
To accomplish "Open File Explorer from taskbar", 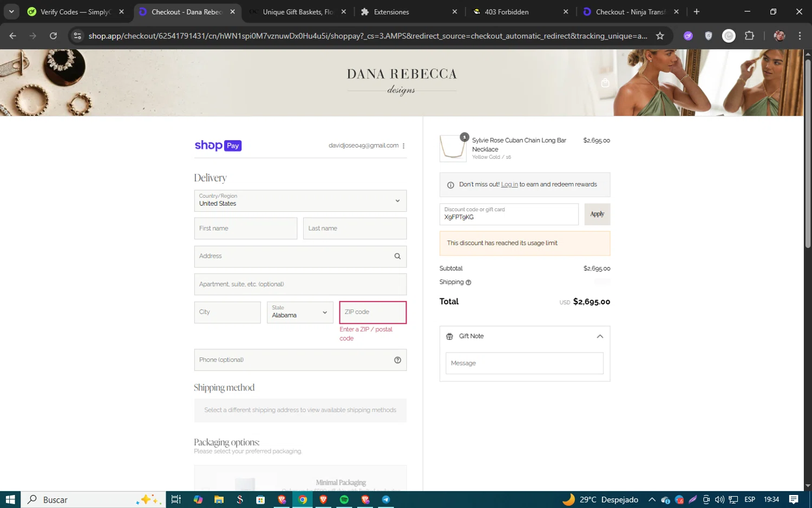I will [x=219, y=499].
